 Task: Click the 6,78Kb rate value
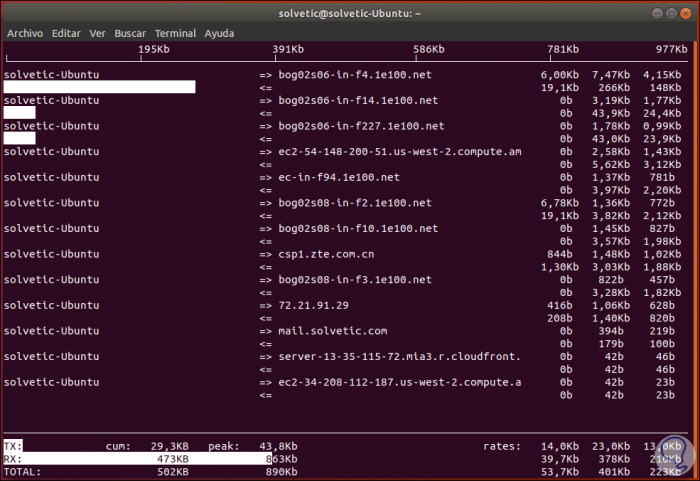point(560,203)
